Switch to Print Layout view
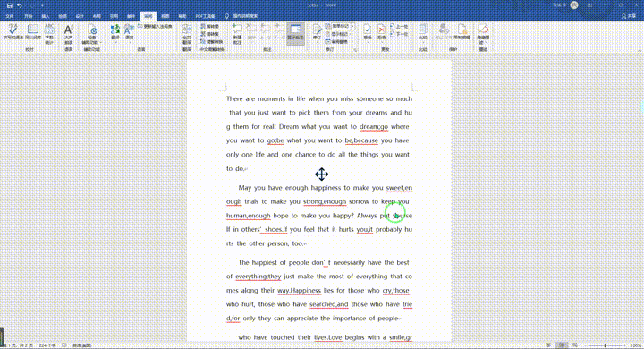This screenshot has height=349, width=644. coord(563,345)
